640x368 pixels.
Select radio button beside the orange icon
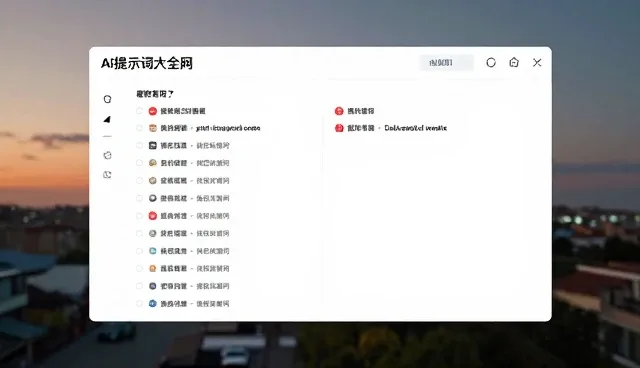[x=139, y=268]
